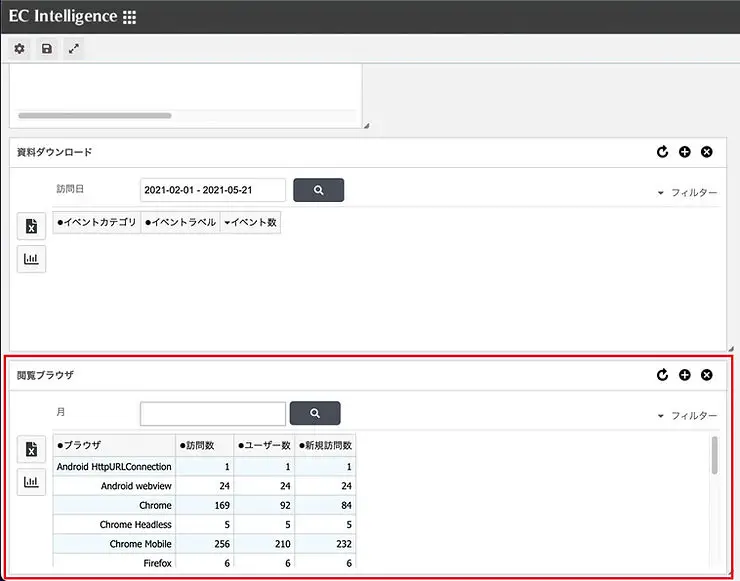Viewport: 740px width, 581px height.
Task: Show chart view for 閲覧ブラウザ
Action: pyautogui.click(x=31, y=481)
